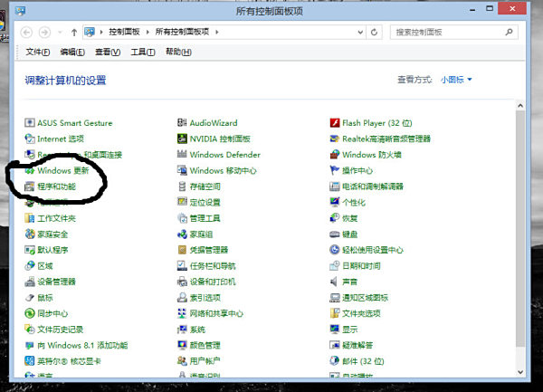Click the 默认程序 icon
The height and width of the screenshot is (392, 543).
(x=30, y=250)
